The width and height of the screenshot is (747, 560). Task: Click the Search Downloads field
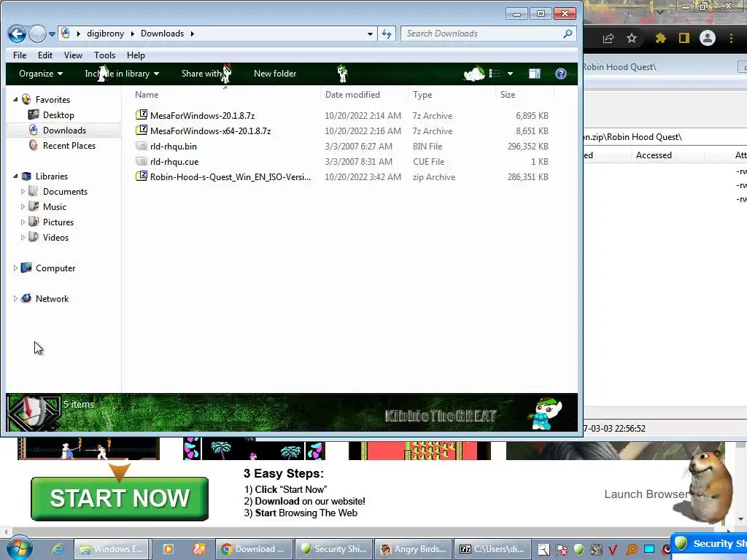488,34
